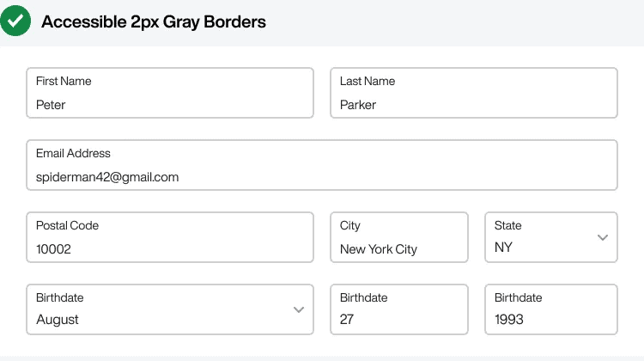Select the First Name input field
644x361 pixels.
point(170,93)
